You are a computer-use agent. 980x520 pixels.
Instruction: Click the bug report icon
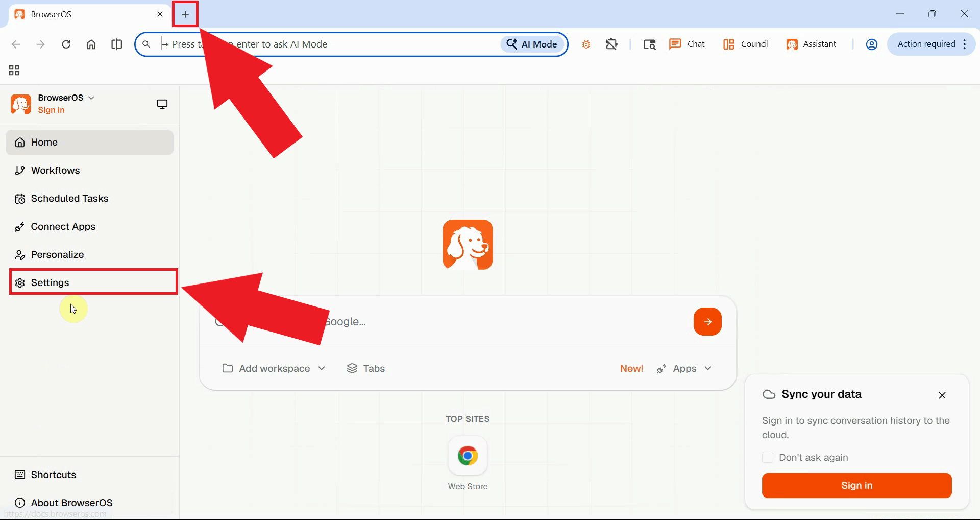(x=585, y=44)
